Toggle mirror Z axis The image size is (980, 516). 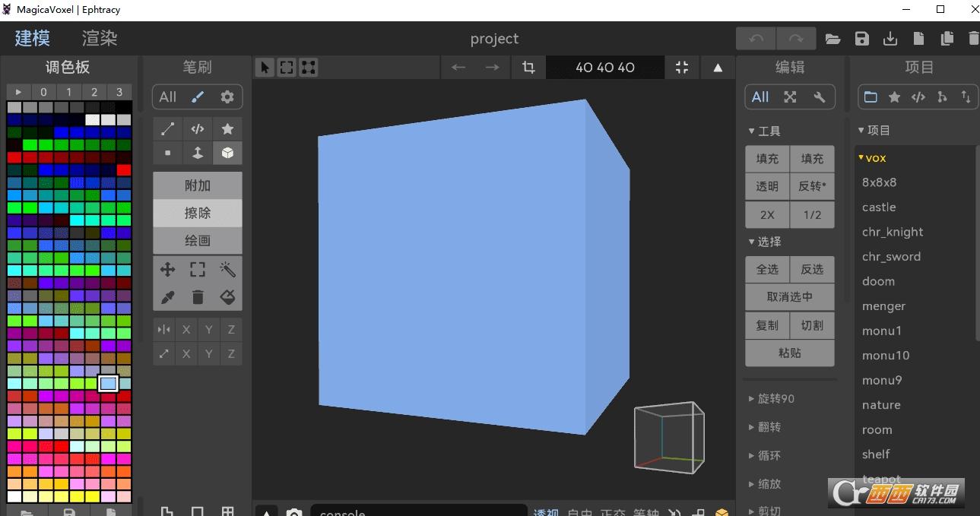pyautogui.click(x=231, y=330)
